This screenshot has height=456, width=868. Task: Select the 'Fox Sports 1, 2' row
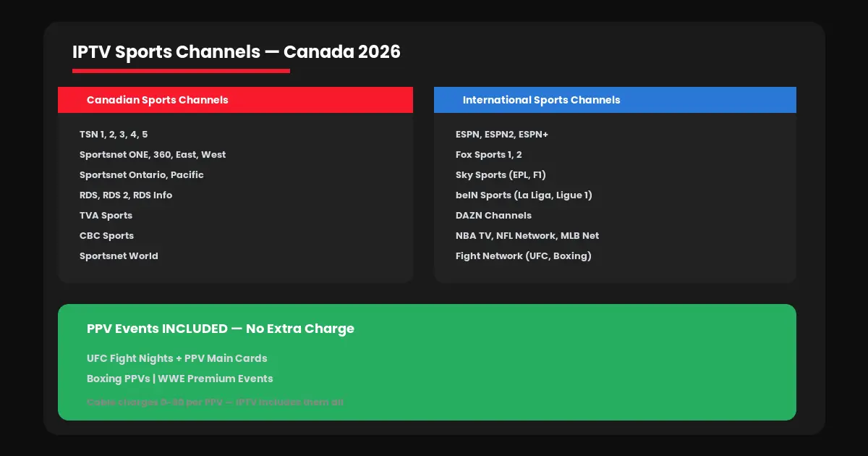(x=489, y=155)
